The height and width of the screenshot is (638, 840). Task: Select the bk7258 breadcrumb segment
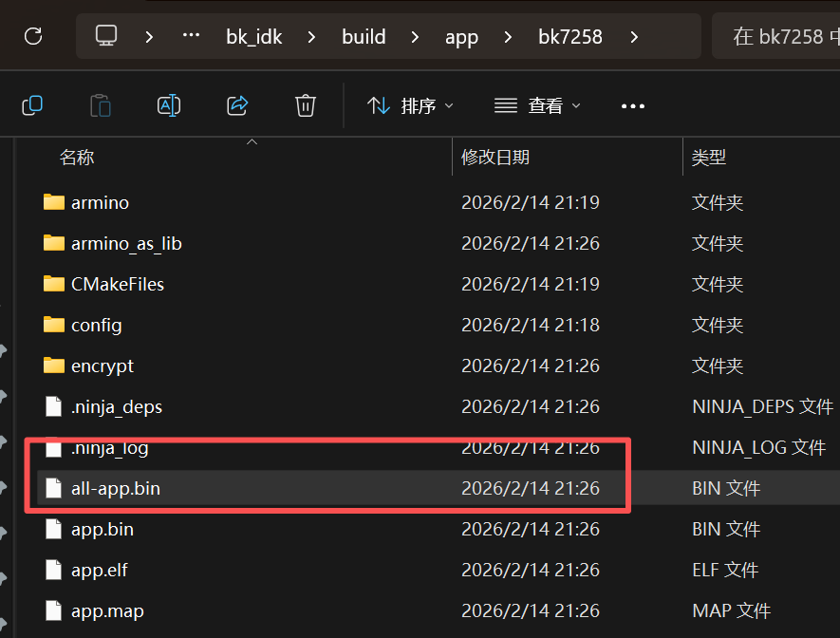(x=570, y=37)
